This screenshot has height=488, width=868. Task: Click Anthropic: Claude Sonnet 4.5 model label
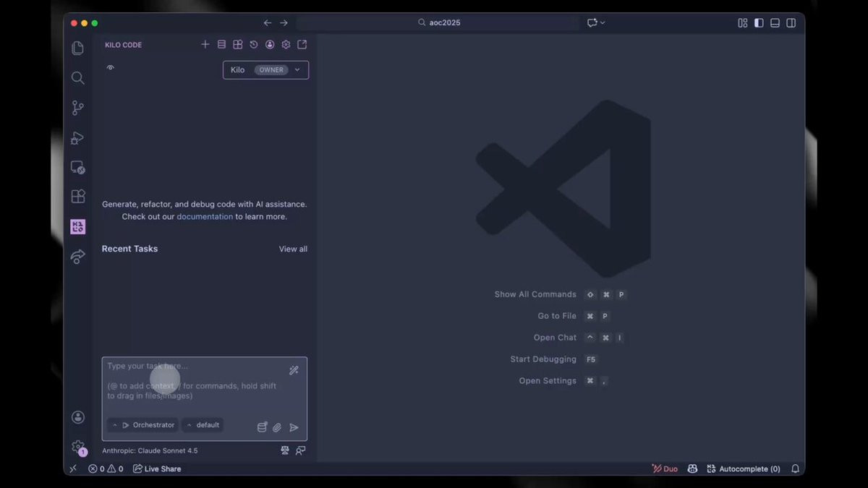150,450
